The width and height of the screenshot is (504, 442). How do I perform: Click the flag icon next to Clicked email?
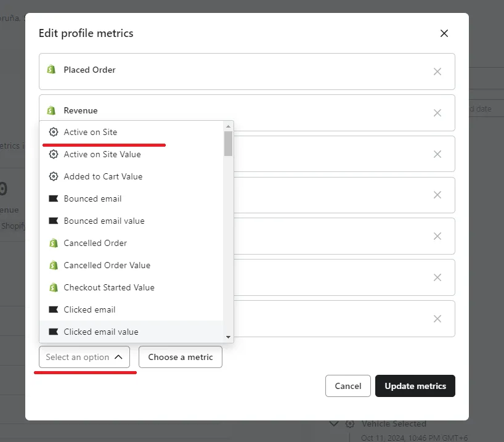click(x=54, y=309)
